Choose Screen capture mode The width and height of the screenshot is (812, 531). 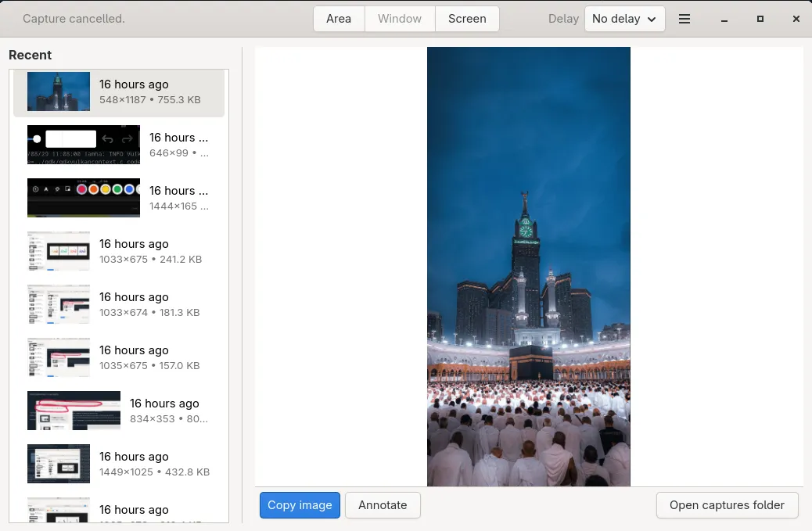pos(467,19)
